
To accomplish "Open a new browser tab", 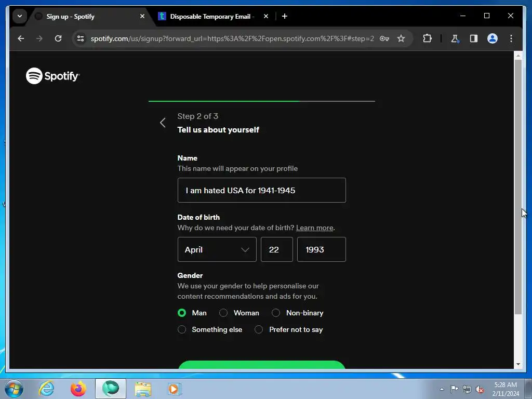I will 285,16.
